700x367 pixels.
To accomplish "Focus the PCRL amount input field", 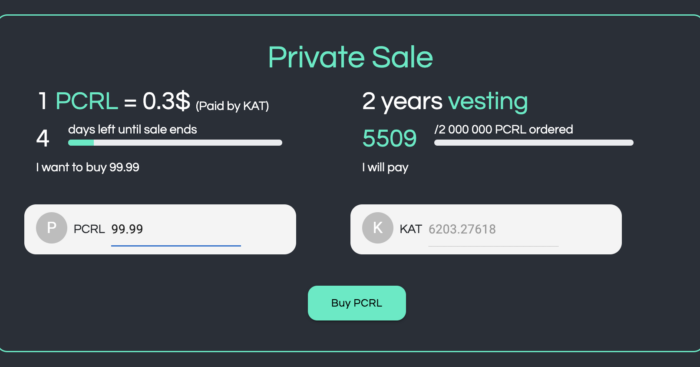I will (x=176, y=229).
